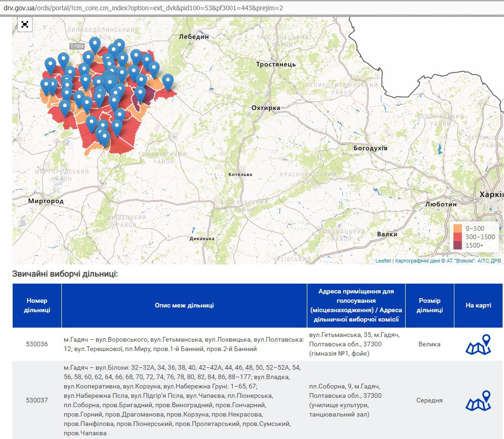This screenshot has width=504, height=439.
Task: Click the 0–500 legend color swatch
Action: click(457, 228)
